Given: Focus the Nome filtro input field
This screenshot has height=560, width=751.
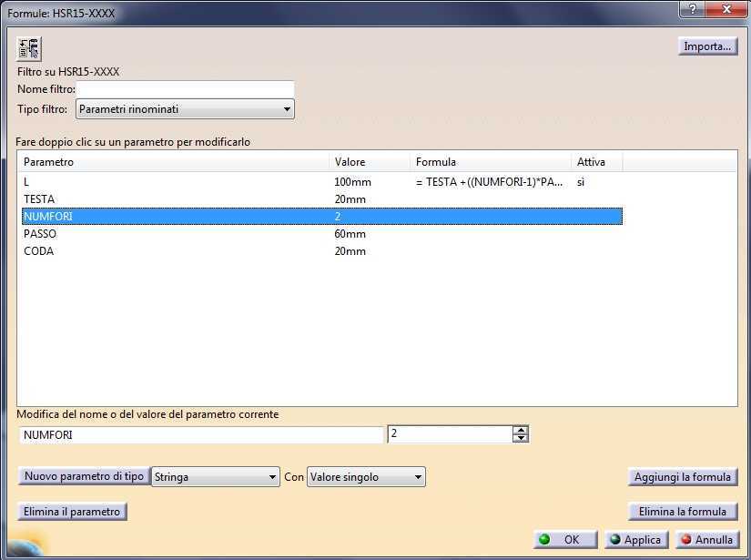Looking at the screenshot, I should click(x=186, y=89).
